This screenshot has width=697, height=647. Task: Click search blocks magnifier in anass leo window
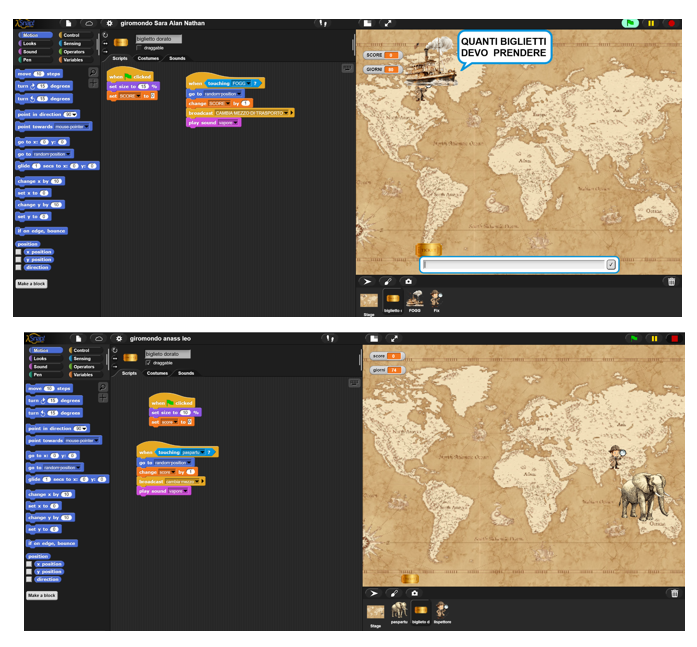click(103, 387)
